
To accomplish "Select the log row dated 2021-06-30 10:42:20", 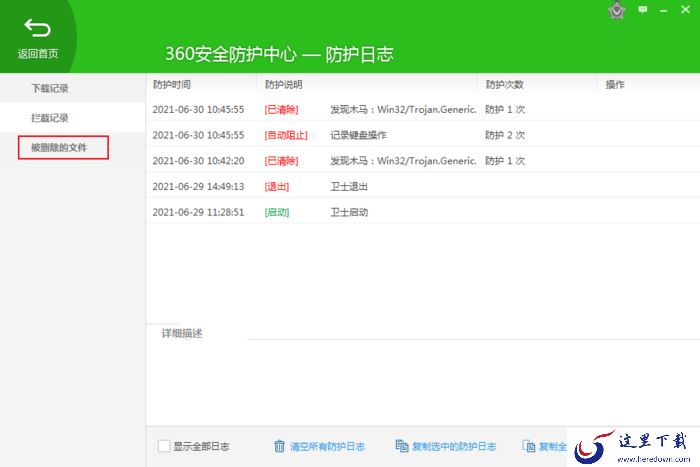I will point(423,161).
